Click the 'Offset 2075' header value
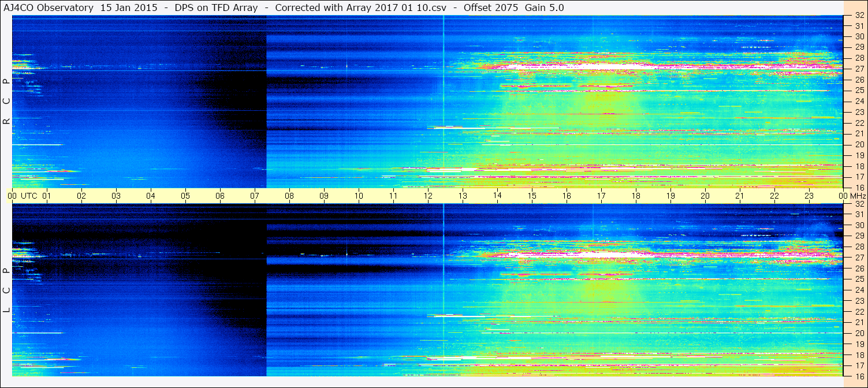868x388 pixels. (x=491, y=8)
